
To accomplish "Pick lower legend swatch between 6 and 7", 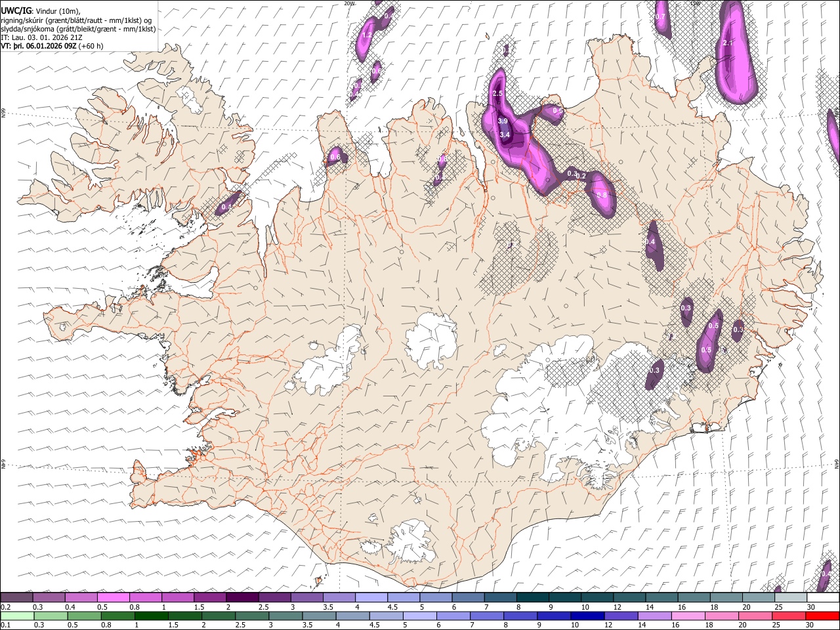I will click(452, 616).
